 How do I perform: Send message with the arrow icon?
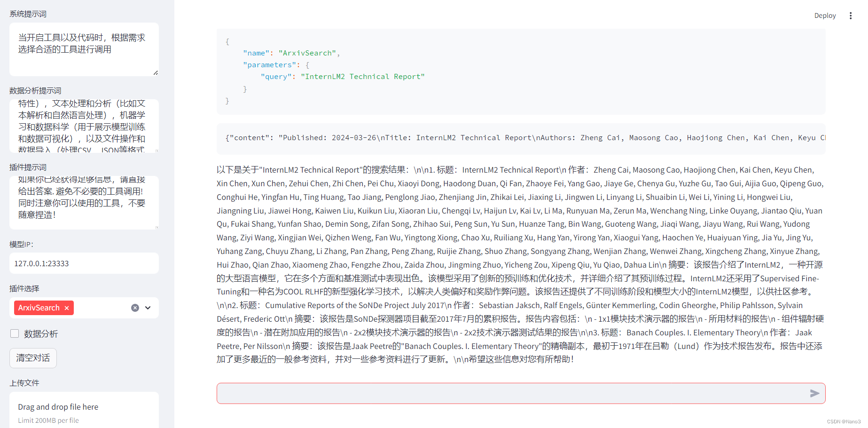point(814,393)
